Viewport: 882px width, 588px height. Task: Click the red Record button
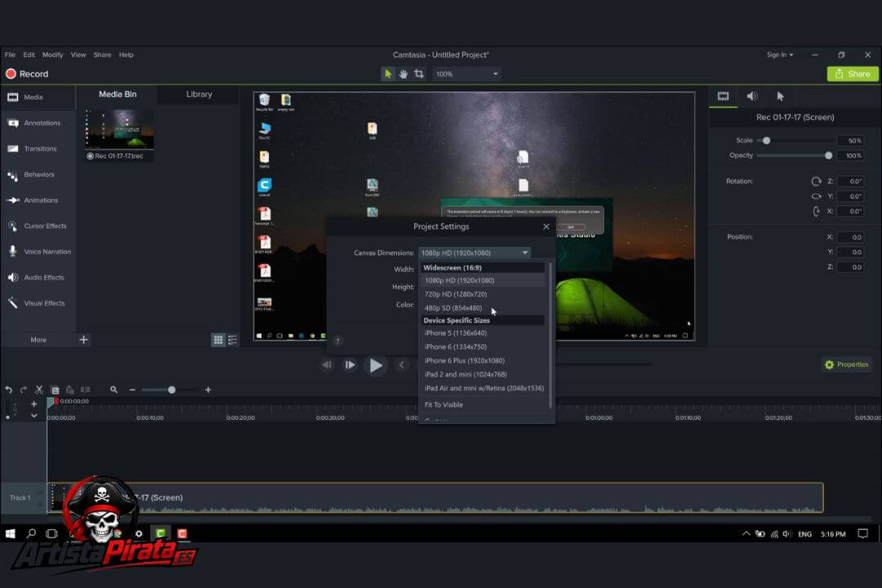[27, 73]
